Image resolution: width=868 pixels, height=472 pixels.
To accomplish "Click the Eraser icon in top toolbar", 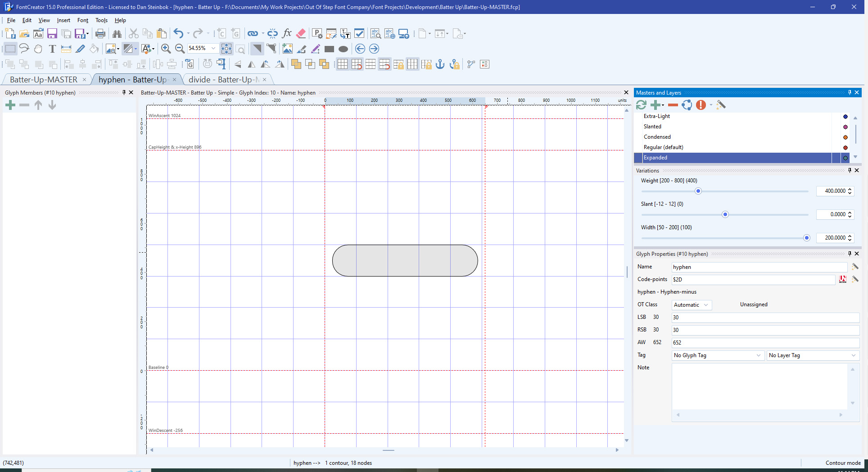I will [301, 33].
